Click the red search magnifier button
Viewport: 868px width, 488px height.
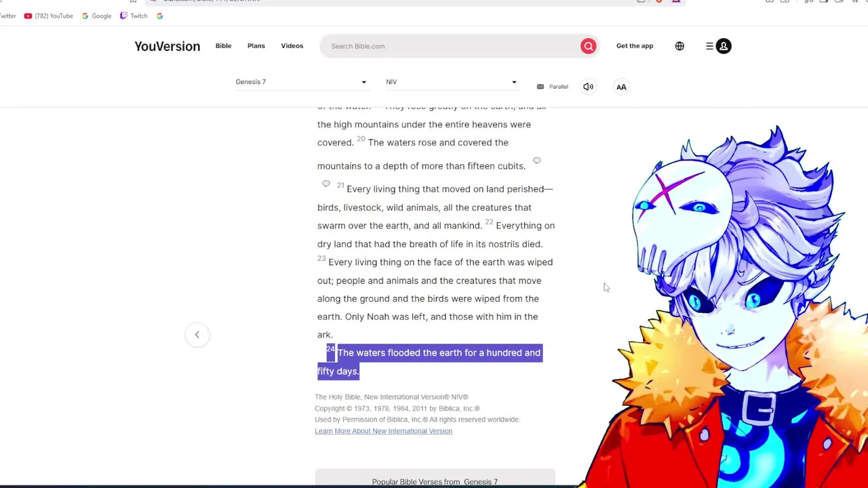coord(588,46)
